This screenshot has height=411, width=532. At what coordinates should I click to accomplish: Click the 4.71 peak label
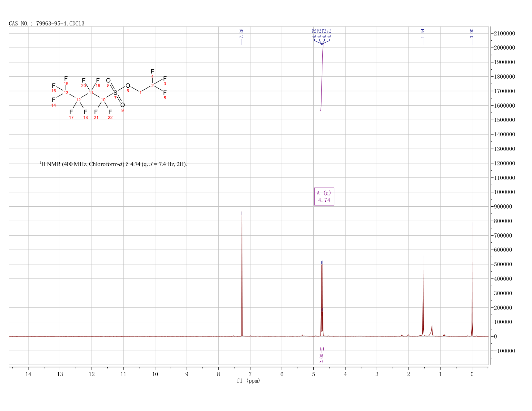(x=330, y=33)
